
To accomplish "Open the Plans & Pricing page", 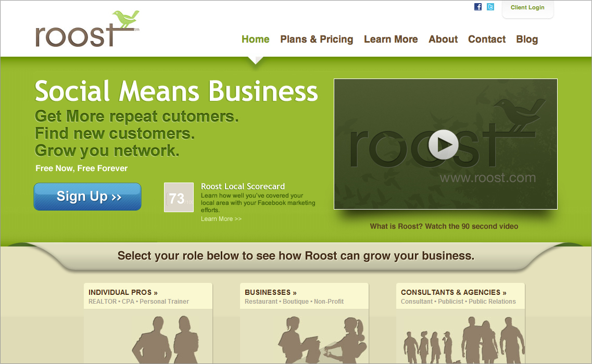I will [317, 39].
